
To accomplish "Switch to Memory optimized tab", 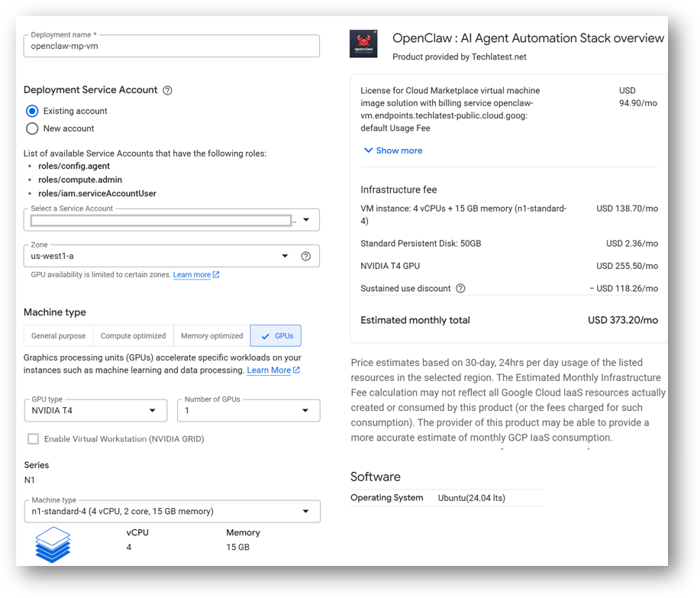I will 212,336.
